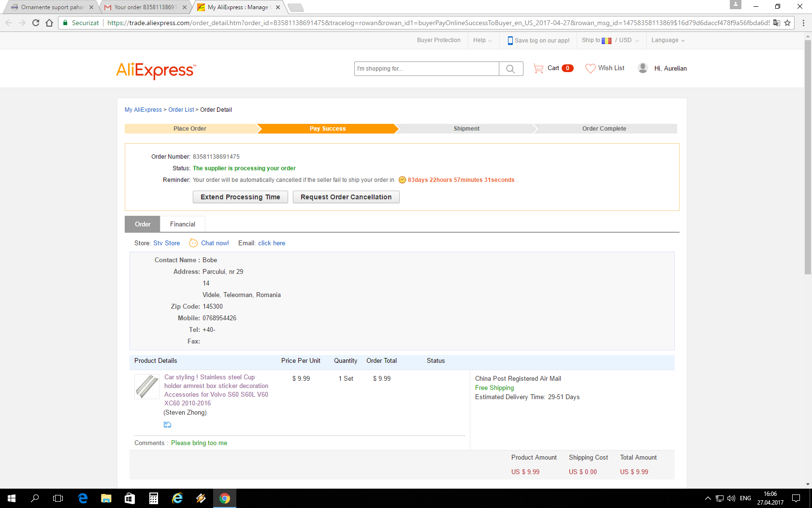Open Internet Explorer from taskbar
This screenshot has width=812, height=508.
click(177, 498)
